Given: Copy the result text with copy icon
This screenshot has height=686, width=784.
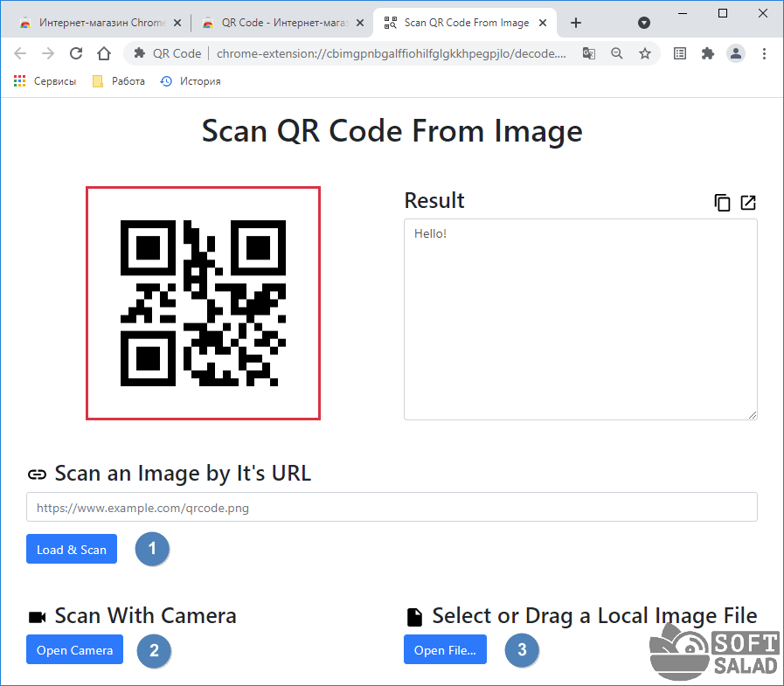Looking at the screenshot, I should coord(722,203).
